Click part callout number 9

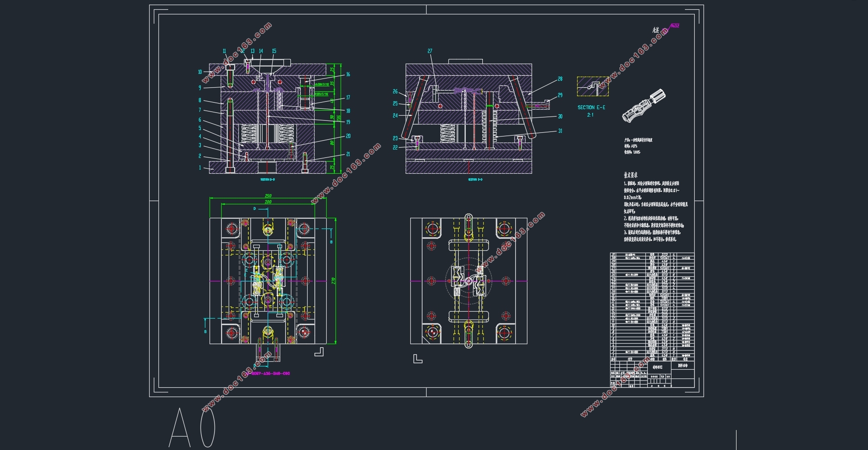[200, 88]
